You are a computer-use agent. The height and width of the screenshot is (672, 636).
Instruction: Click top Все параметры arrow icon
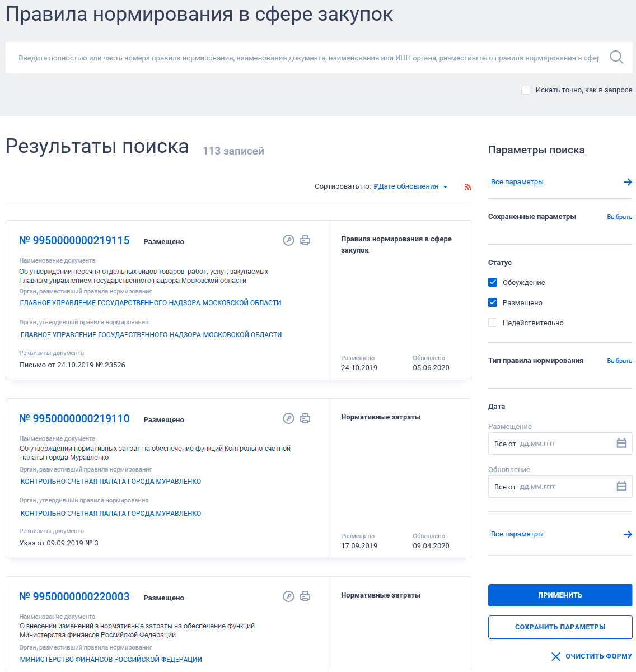pos(628,182)
